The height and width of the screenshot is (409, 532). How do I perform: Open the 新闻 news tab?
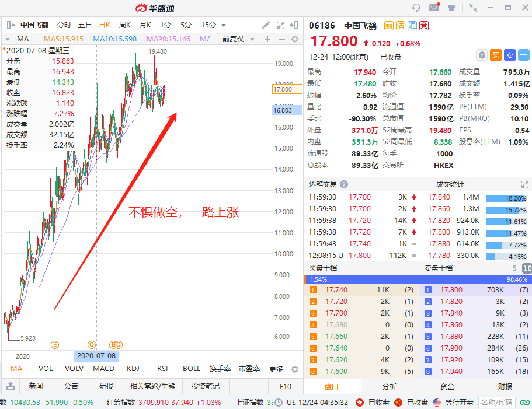click(36, 386)
